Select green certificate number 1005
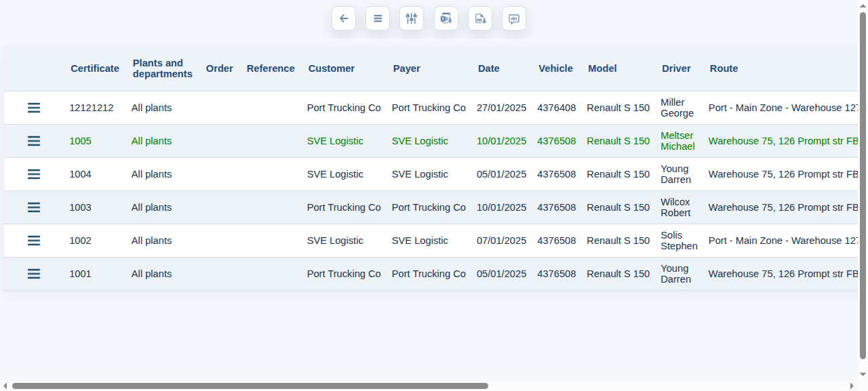 80,141
